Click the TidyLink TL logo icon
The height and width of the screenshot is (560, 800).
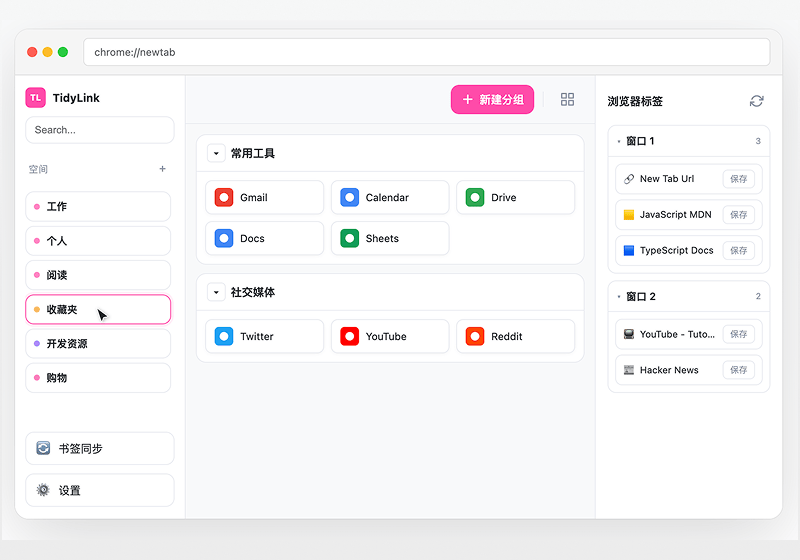coord(36,97)
